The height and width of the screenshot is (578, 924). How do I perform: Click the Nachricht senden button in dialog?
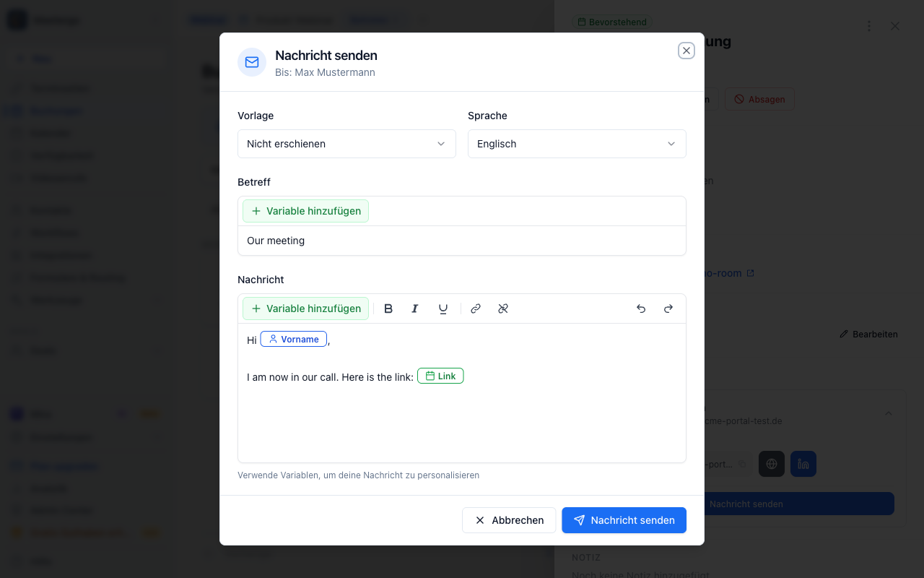point(624,520)
